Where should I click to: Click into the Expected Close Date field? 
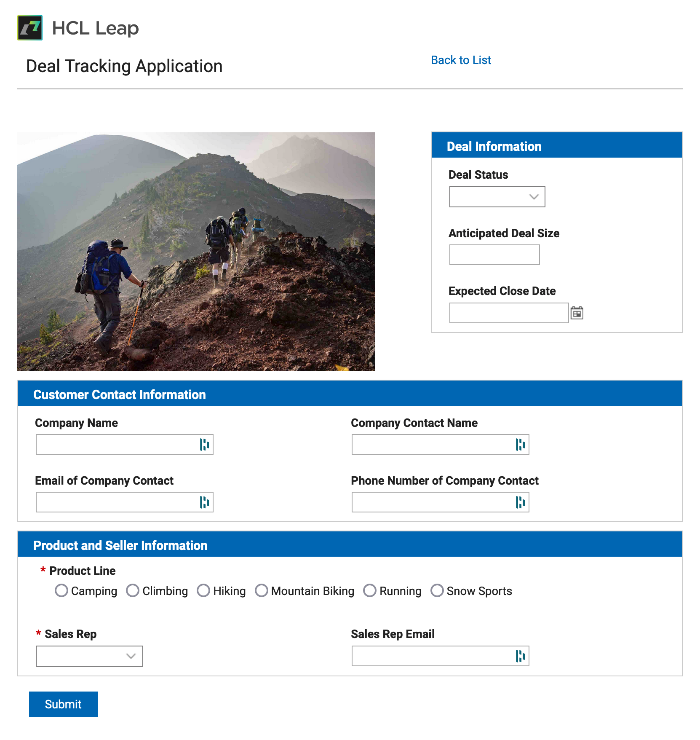pyautogui.click(x=509, y=313)
